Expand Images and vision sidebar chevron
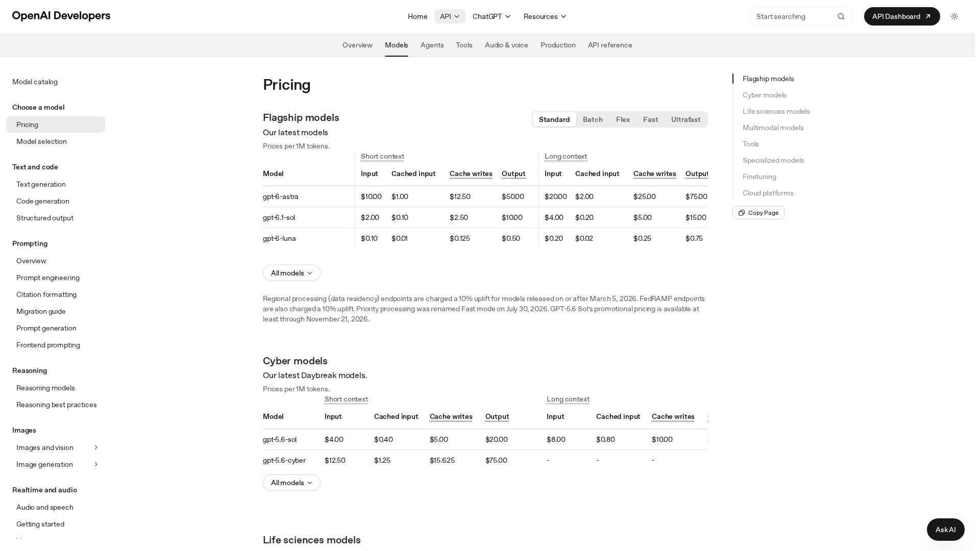 click(x=96, y=447)
